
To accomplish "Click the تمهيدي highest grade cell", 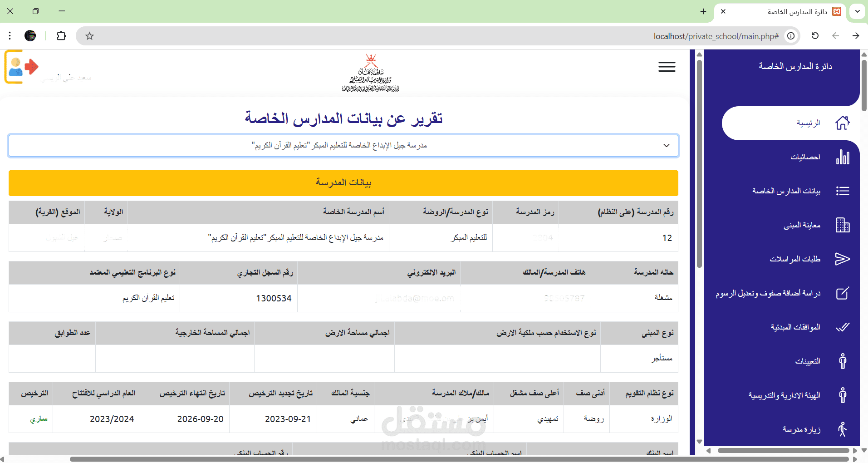I will [x=529, y=419].
